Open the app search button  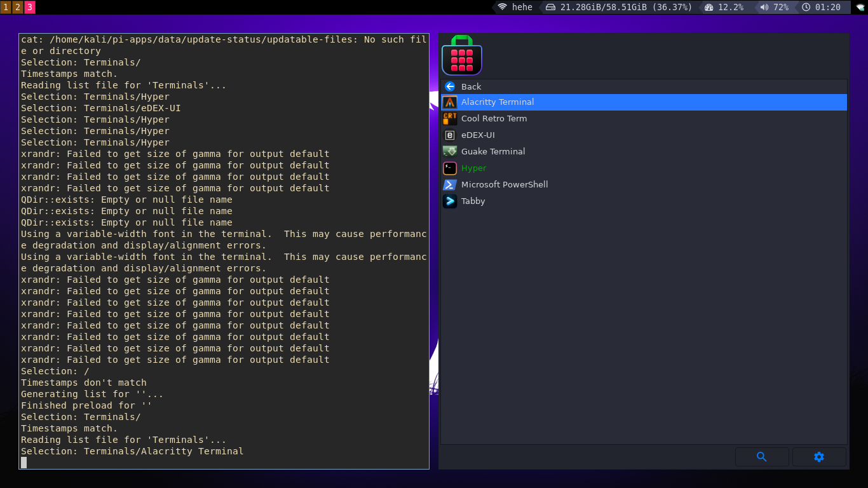tap(762, 457)
